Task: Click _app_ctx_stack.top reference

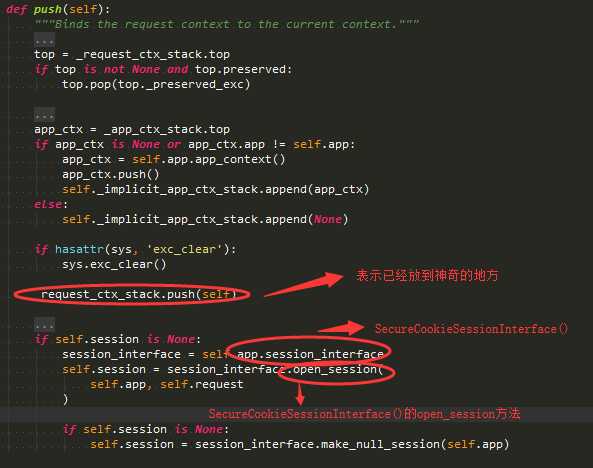Action: coord(167,129)
